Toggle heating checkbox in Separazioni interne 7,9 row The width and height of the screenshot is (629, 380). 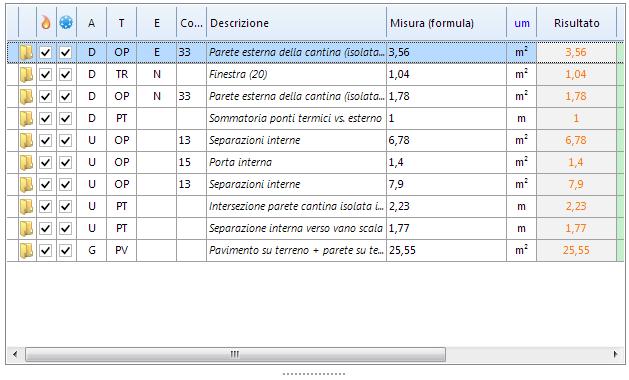46,185
